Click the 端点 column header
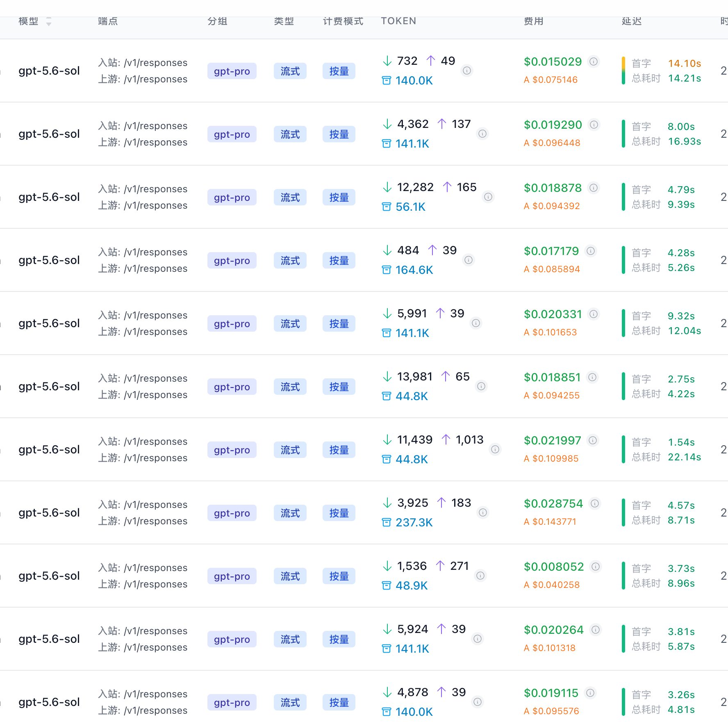 pos(108,21)
